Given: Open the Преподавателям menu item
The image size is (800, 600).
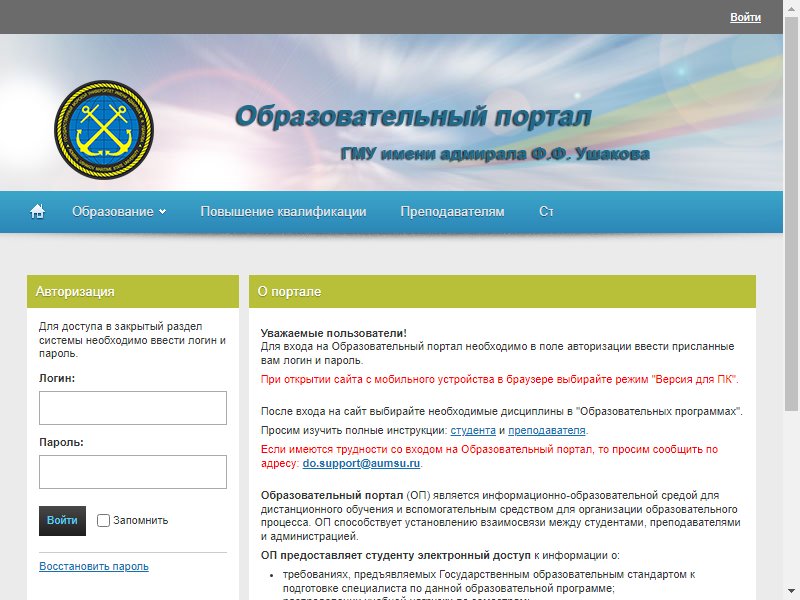Looking at the screenshot, I should pyautogui.click(x=452, y=211).
